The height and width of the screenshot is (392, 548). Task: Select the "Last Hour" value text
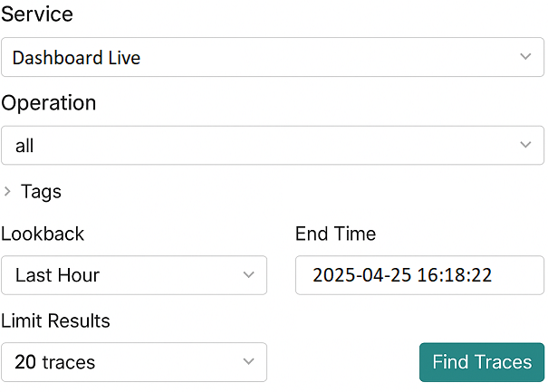[x=57, y=275]
